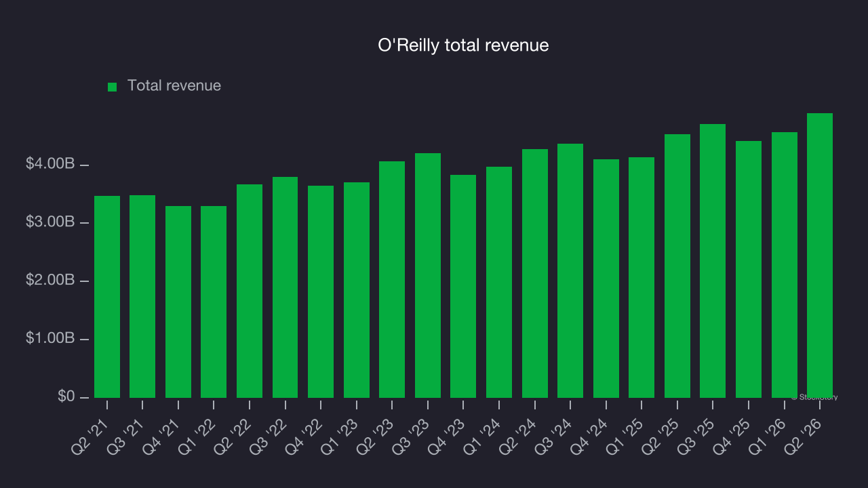Click the "$2.00B" y-axis label

[x=50, y=281]
